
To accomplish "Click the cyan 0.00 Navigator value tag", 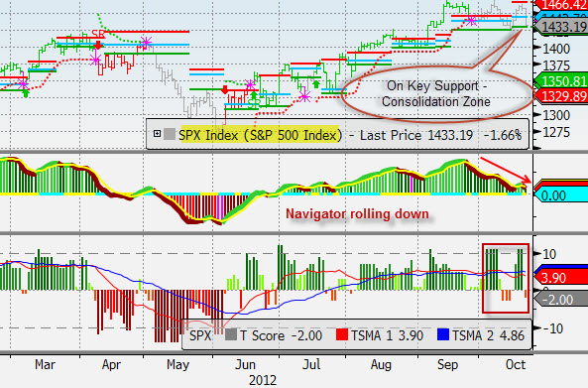I will (561, 195).
